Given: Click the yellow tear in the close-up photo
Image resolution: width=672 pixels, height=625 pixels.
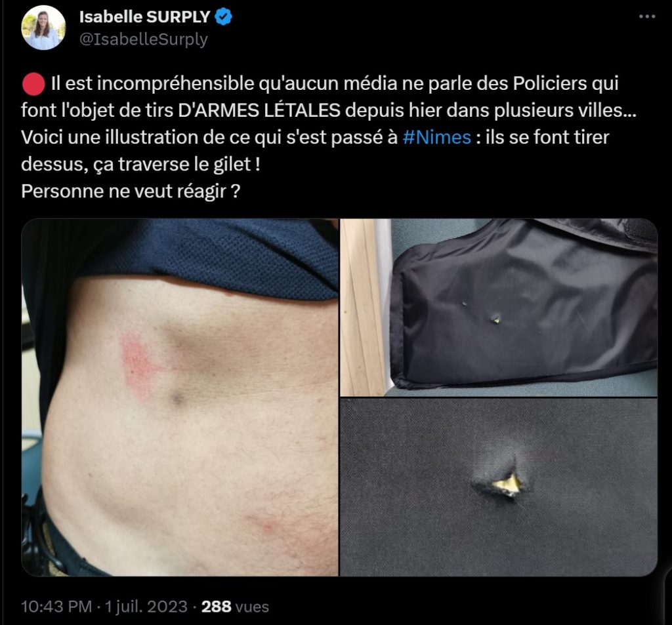Looking at the screenshot, I should pyautogui.click(x=507, y=485).
